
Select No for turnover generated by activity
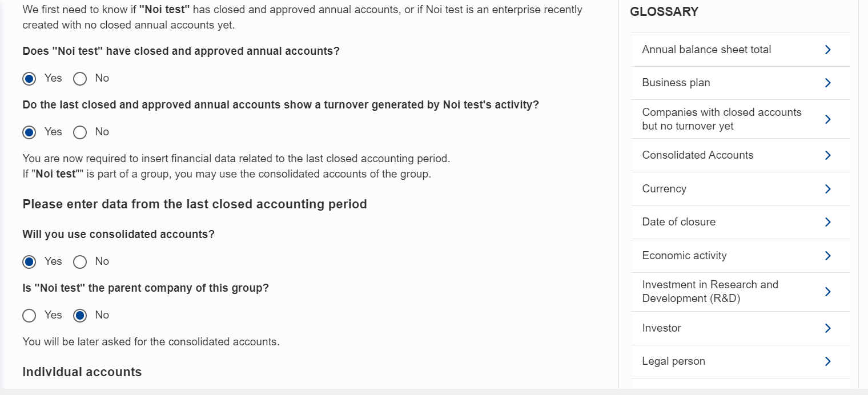[x=80, y=132]
